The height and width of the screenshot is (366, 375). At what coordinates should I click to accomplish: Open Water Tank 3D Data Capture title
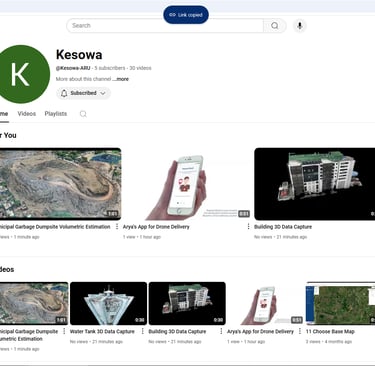102,331
